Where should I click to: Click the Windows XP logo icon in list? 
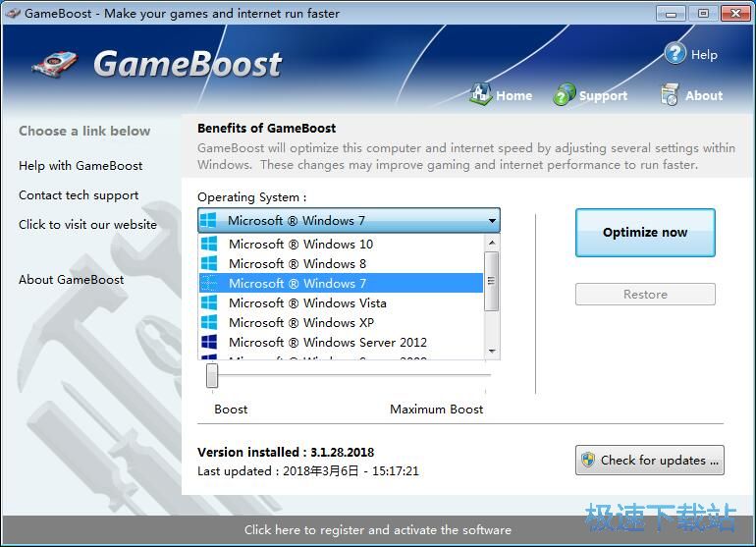pos(209,322)
